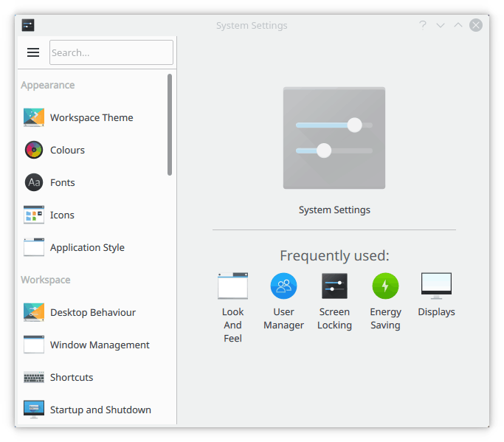Select the Colours color wheel icon
The image size is (504, 442).
coord(34,150)
